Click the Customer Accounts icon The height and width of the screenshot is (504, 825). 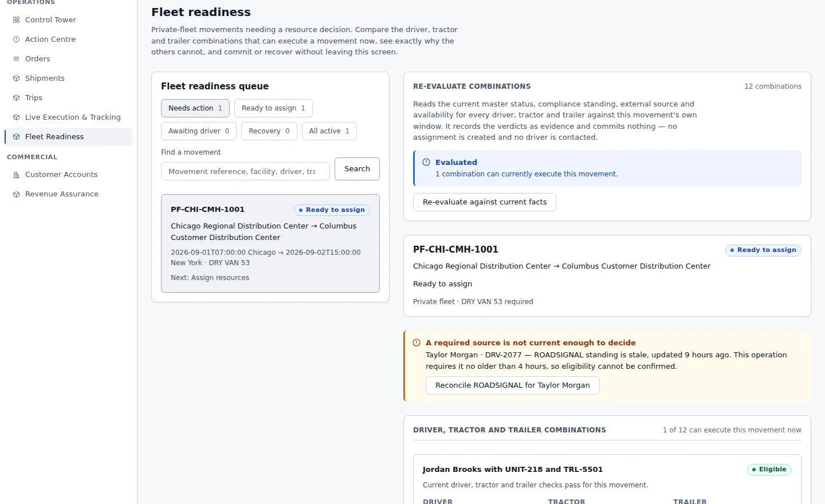[x=16, y=175]
